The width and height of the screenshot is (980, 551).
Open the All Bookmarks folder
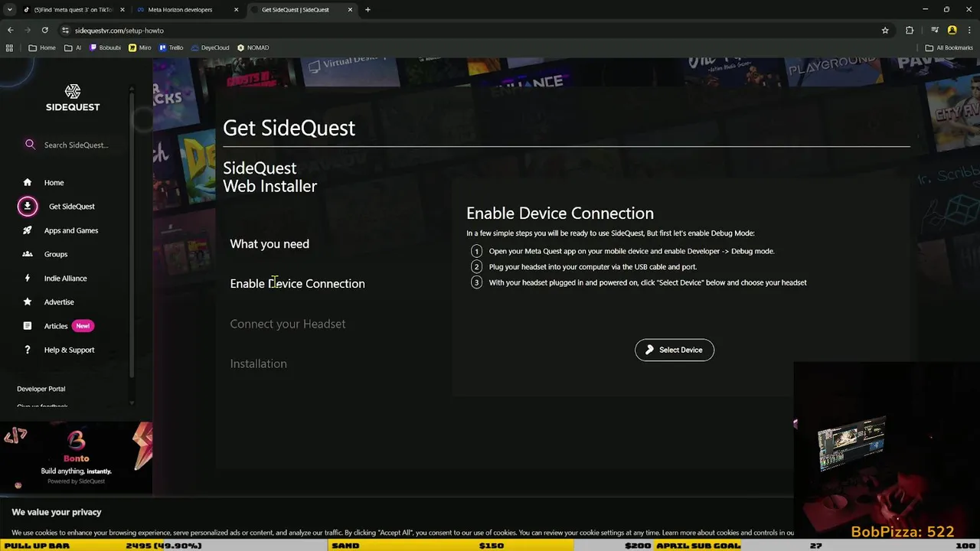pyautogui.click(x=949, y=47)
